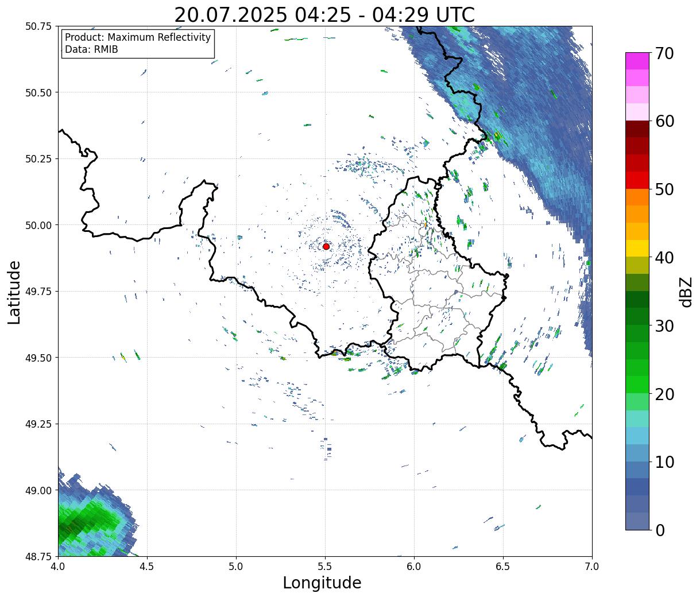Click the latitude tick label 50.50
This screenshot has height=597, width=700.
point(38,92)
